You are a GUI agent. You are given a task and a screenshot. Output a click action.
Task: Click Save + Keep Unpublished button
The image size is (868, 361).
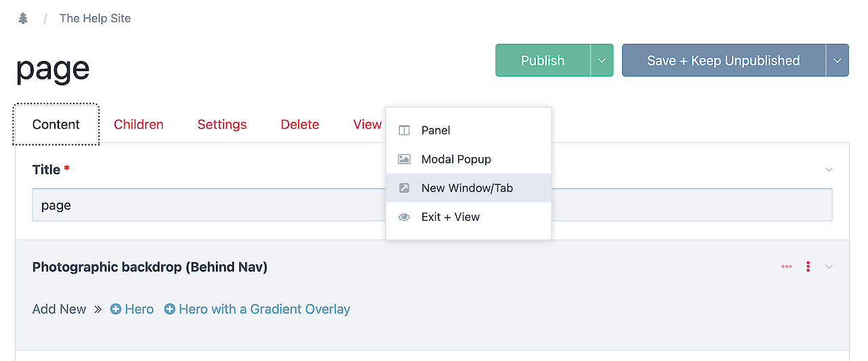[x=723, y=60]
